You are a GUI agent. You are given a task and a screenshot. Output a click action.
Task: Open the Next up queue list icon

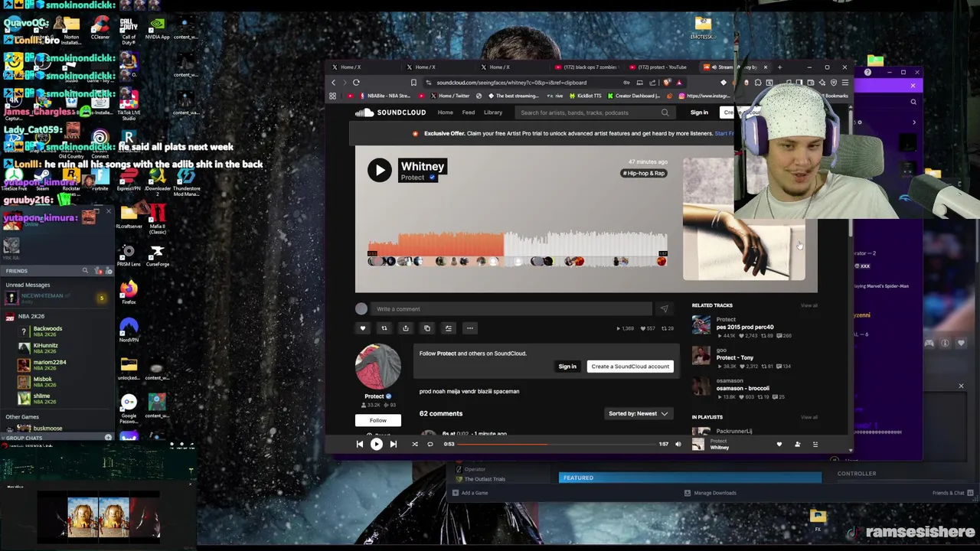815,444
